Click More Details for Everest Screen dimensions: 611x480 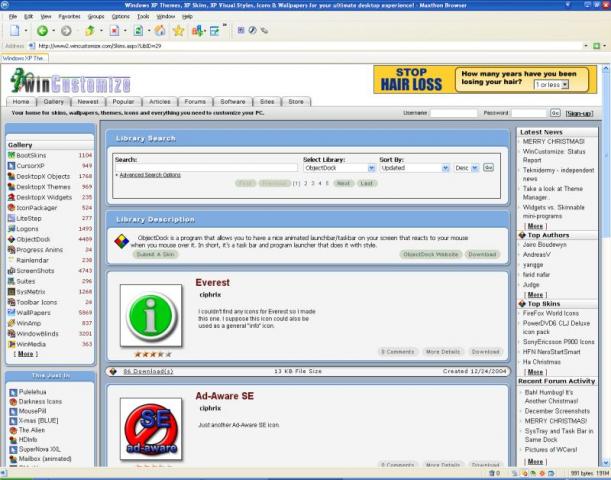(x=443, y=352)
